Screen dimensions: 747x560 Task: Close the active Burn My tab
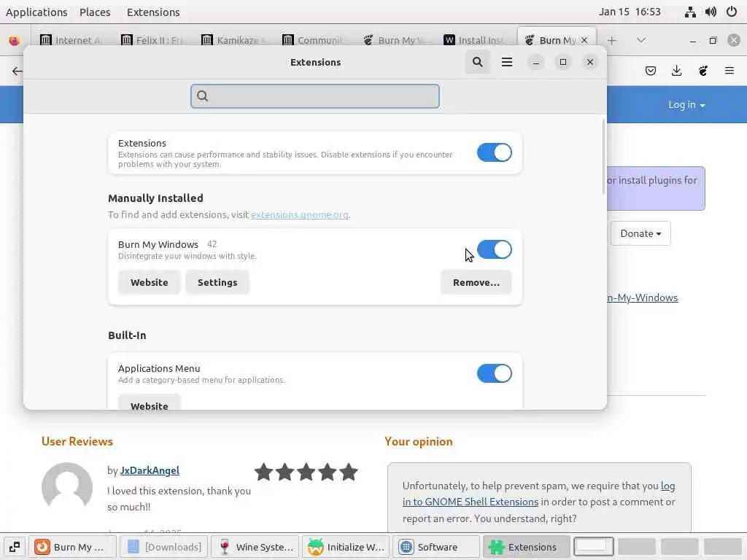click(x=584, y=41)
